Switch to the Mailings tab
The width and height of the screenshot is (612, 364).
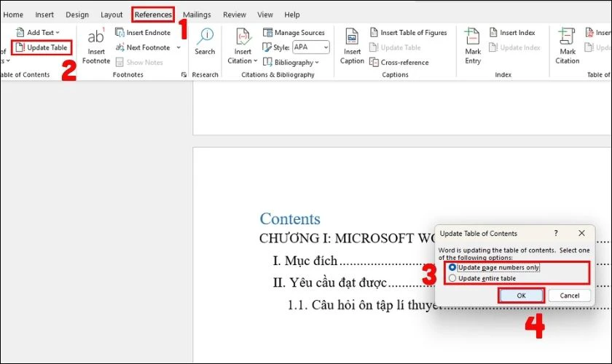pyautogui.click(x=197, y=15)
